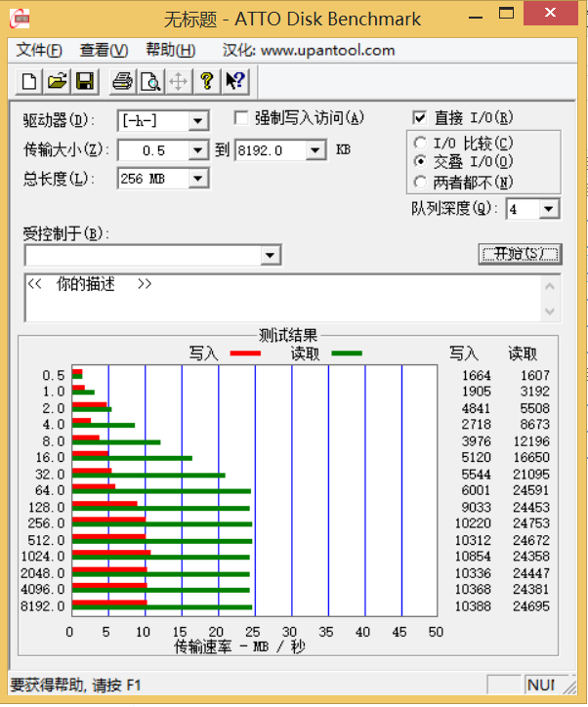Click the ATTO application icon in title bar
Screen dimensions: 588x707
[21, 19]
